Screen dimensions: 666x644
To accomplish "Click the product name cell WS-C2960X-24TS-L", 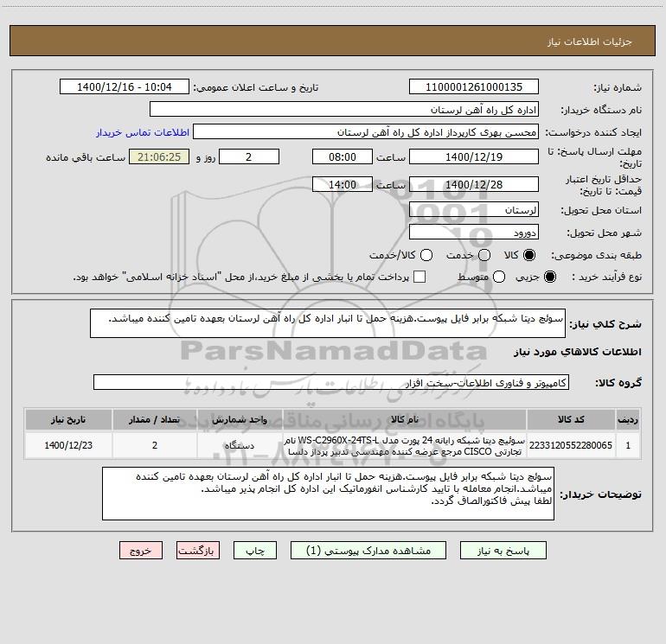I will (405, 445).
